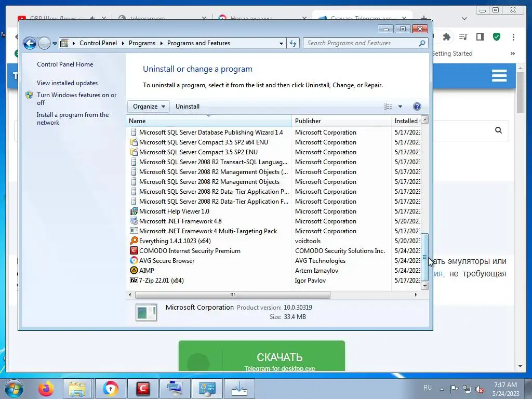Sort the list by the Name column

(x=209, y=121)
